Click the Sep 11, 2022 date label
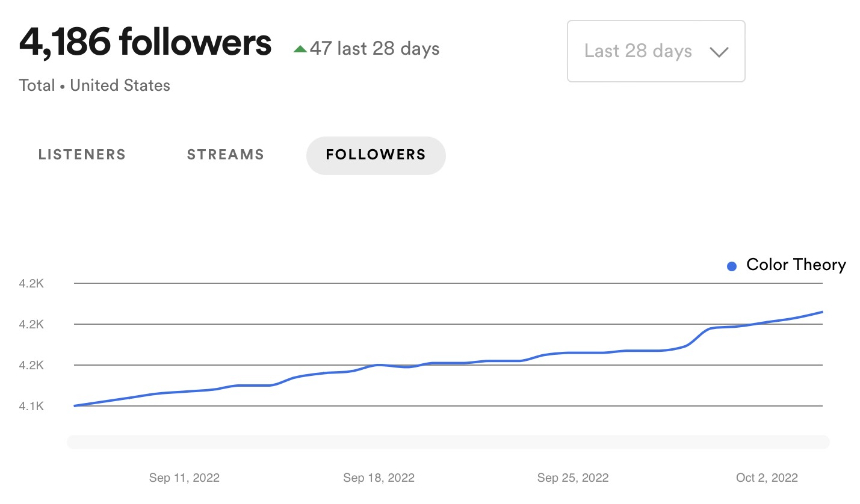The width and height of the screenshot is (860, 504). pyautogui.click(x=184, y=478)
